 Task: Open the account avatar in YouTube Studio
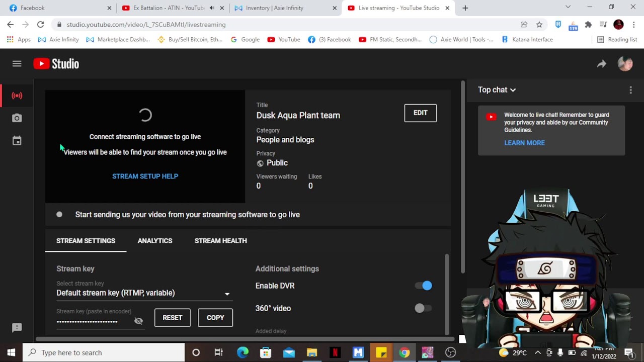[625, 63]
